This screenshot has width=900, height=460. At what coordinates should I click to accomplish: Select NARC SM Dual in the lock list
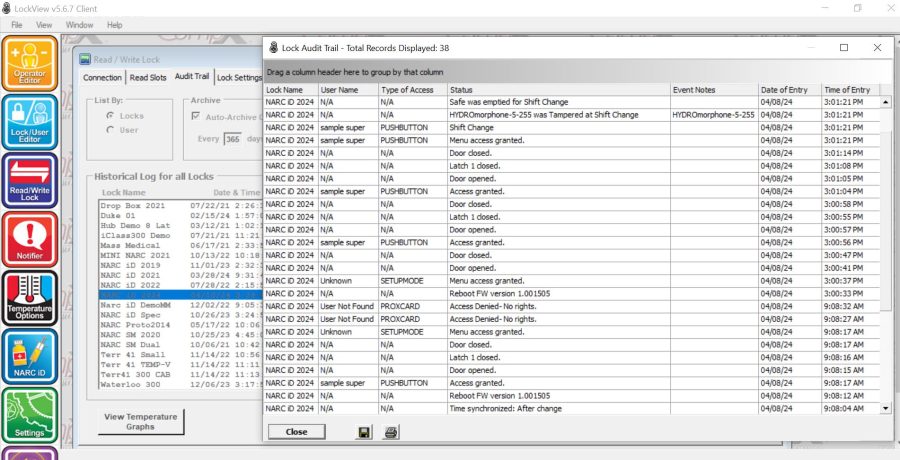click(x=180, y=345)
